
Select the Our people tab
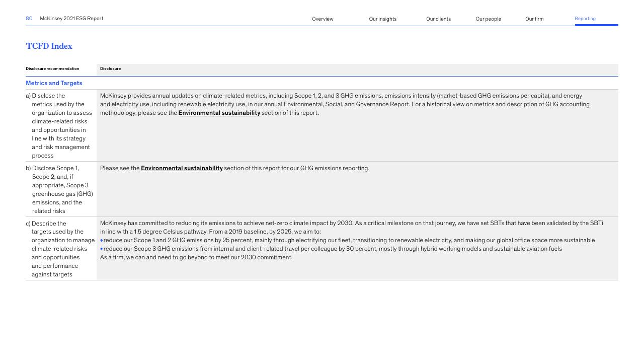(488, 19)
